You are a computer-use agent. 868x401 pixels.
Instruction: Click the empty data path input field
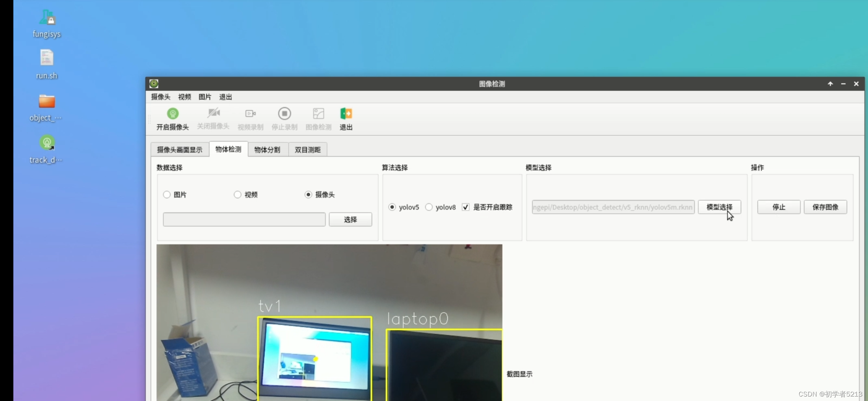pyautogui.click(x=244, y=219)
